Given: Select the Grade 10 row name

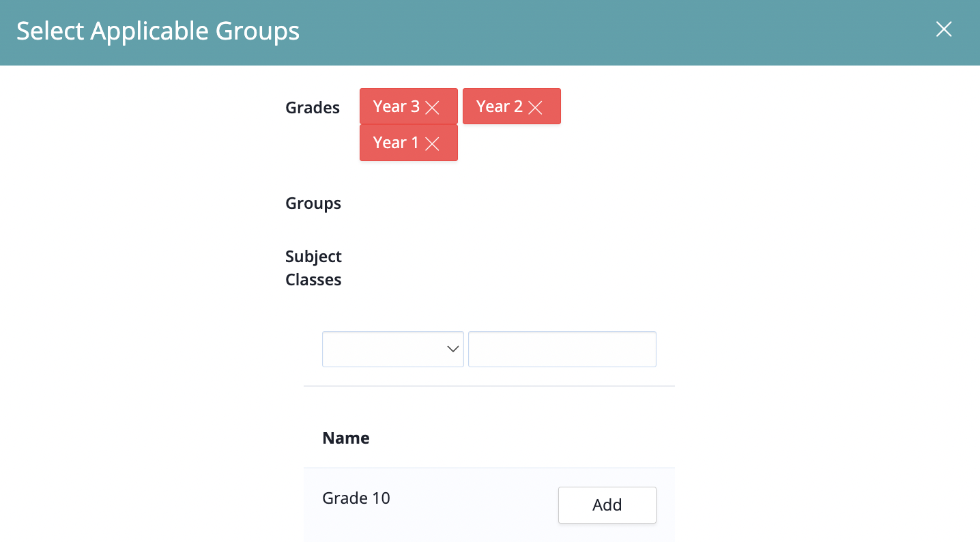Looking at the screenshot, I should [356, 498].
